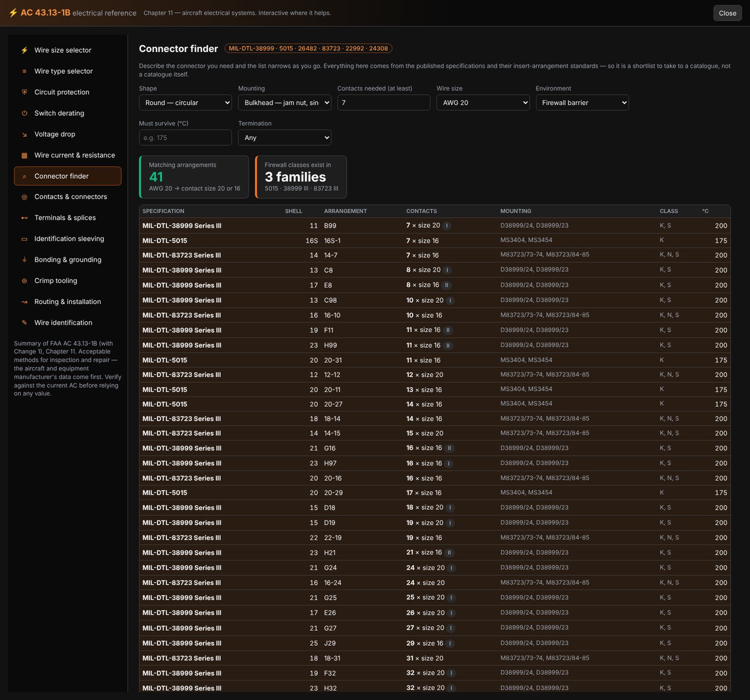Image resolution: width=750 pixels, height=700 pixels.
Task: Open the Wire size dropdown
Action: click(483, 103)
